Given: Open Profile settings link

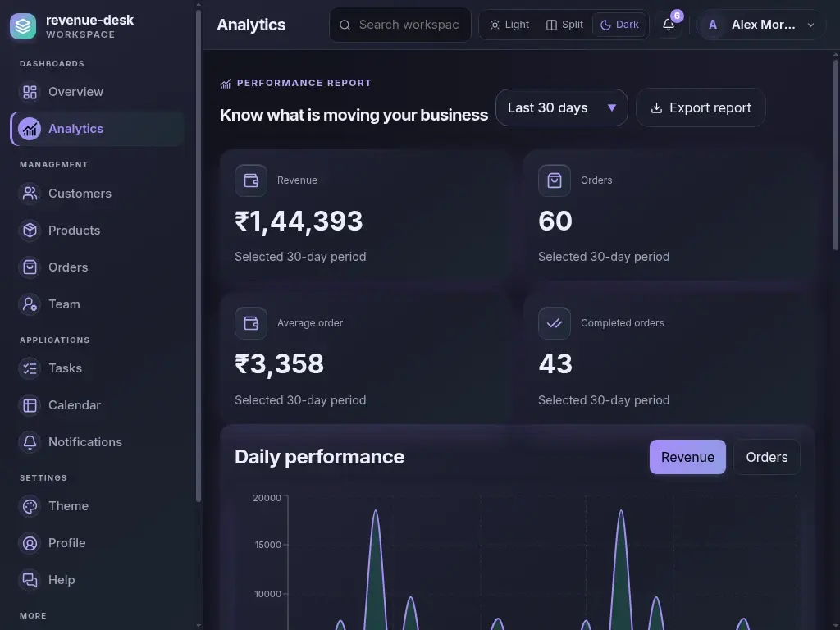Looking at the screenshot, I should (x=98, y=543).
